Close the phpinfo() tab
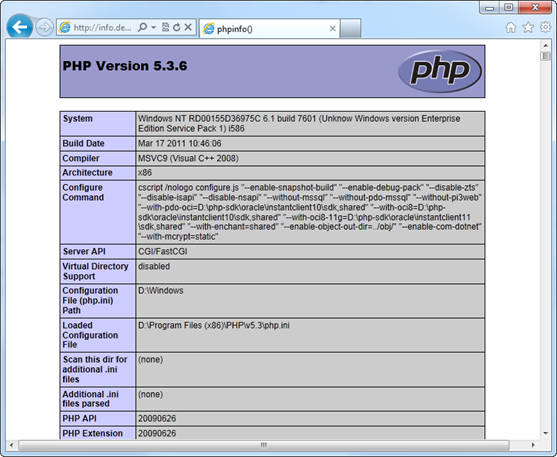This screenshot has width=557, height=457. pyautogui.click(x=332, y=28)
